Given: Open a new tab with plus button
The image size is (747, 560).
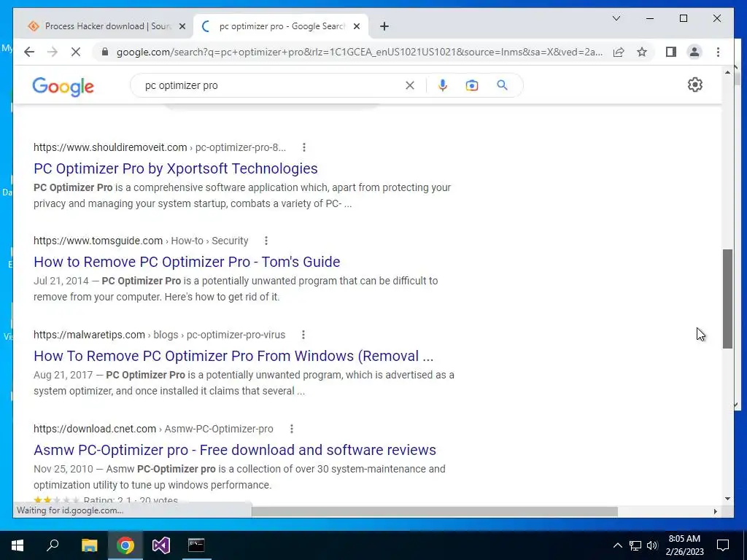Looking at the screenshot, I should pos(384,26).
